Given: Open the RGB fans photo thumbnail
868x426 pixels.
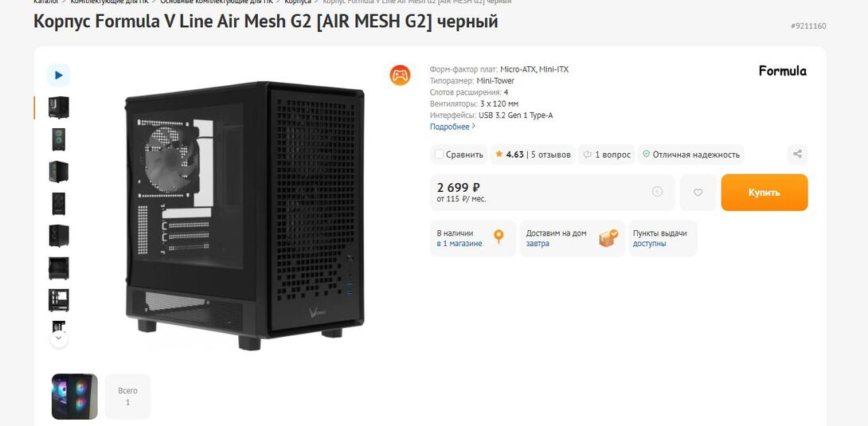Looking at the screenshot, I should click(x=75, y=396).
